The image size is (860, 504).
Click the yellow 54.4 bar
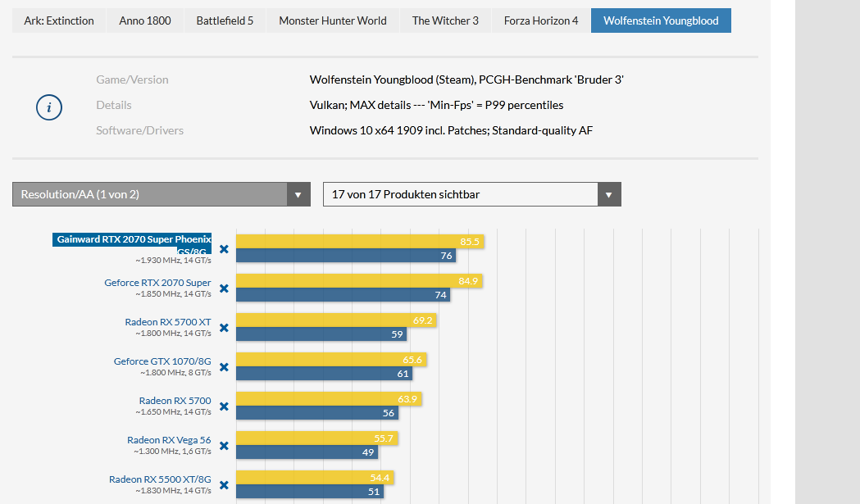315,478
